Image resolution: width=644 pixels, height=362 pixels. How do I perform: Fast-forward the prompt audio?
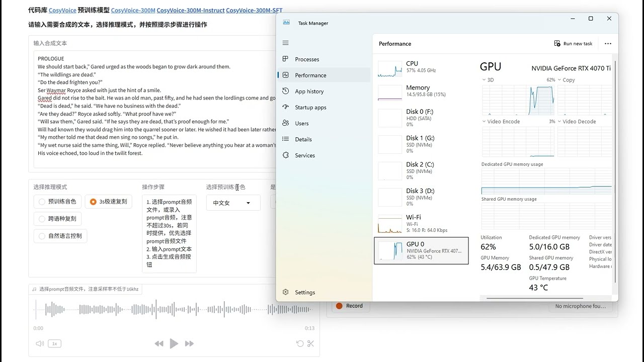189,344
